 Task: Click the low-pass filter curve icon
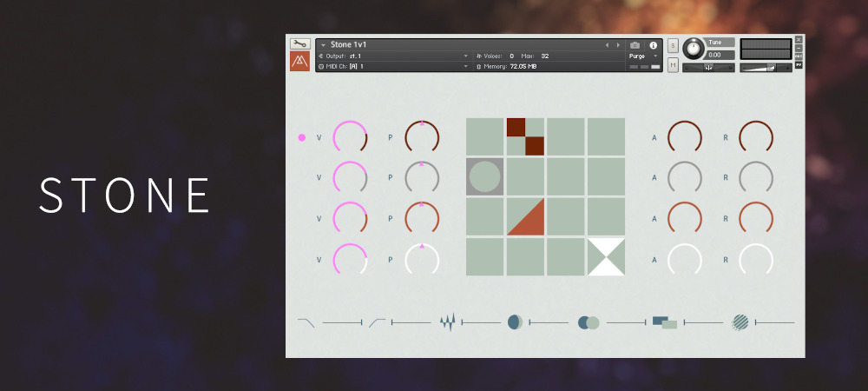tap(306, 322)
